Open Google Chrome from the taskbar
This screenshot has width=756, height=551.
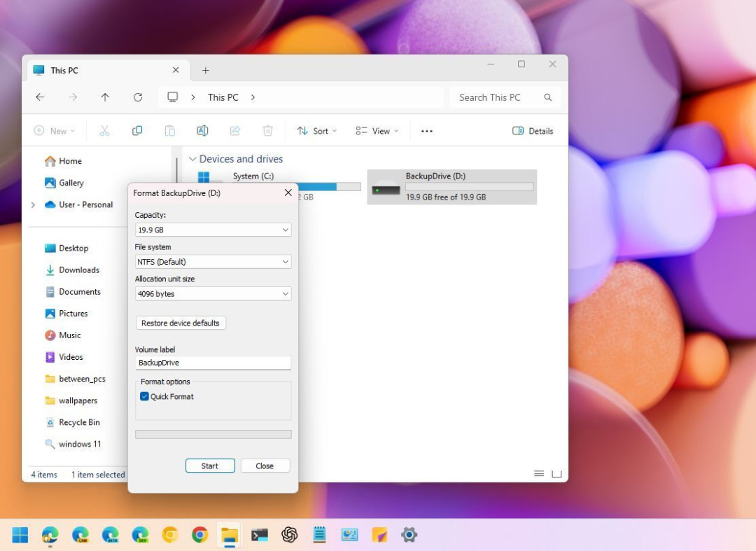199,535
